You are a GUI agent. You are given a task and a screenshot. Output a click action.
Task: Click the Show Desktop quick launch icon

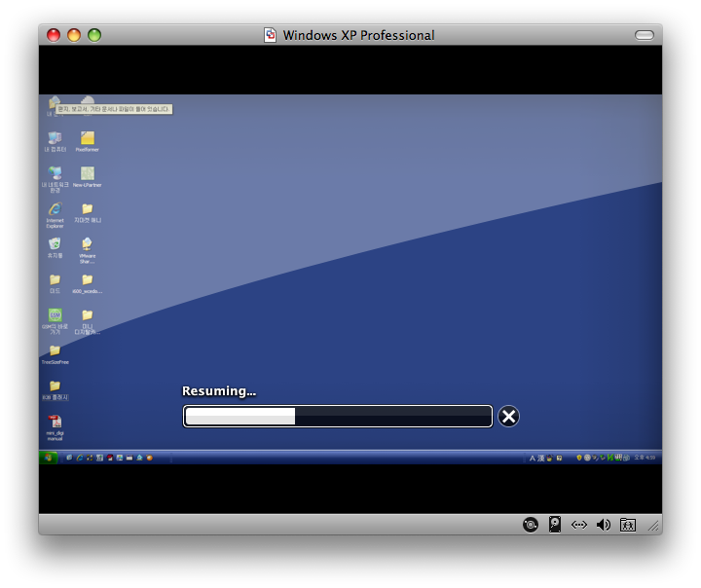pos(69,458)
